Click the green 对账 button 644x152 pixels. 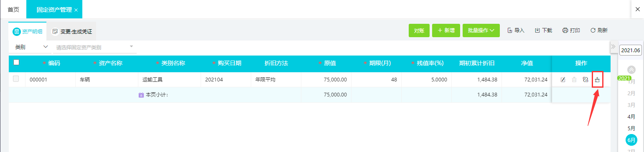click(419, 30)
